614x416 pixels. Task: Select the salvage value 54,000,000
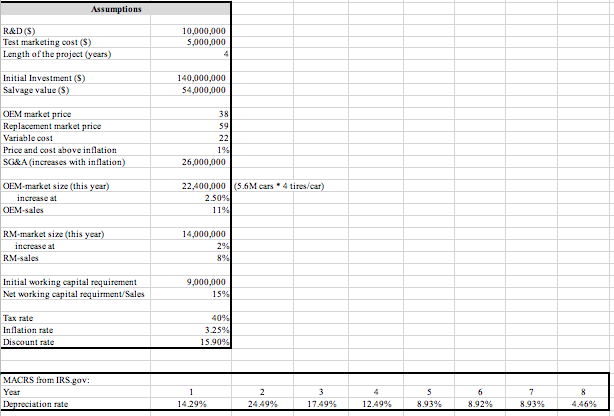(x=191, y=90)
